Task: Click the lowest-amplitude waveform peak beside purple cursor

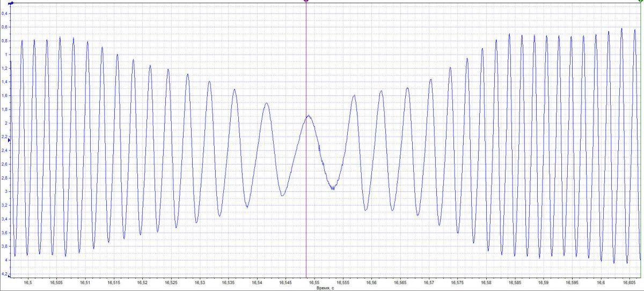Action: (308, 116)
